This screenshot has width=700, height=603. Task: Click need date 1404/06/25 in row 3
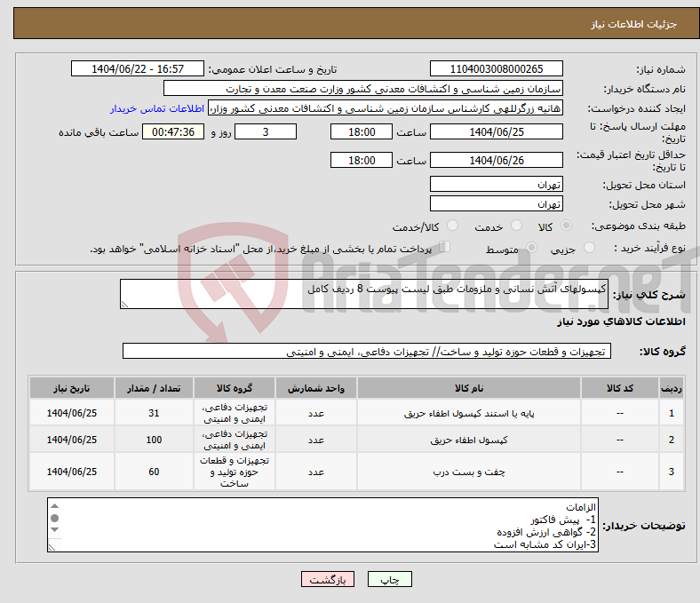72,472
